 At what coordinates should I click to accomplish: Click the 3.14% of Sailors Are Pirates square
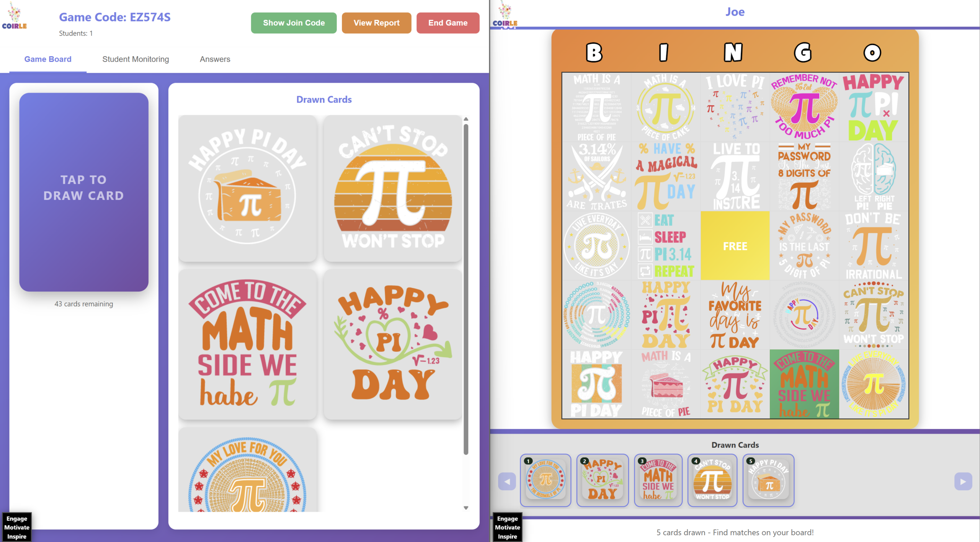click(x=596, y=176)
